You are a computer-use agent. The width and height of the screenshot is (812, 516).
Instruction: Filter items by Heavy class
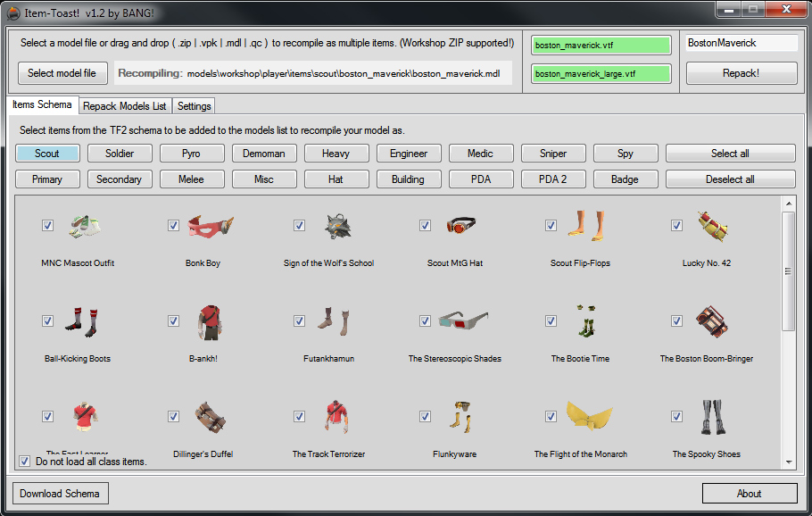coord(336,154)
